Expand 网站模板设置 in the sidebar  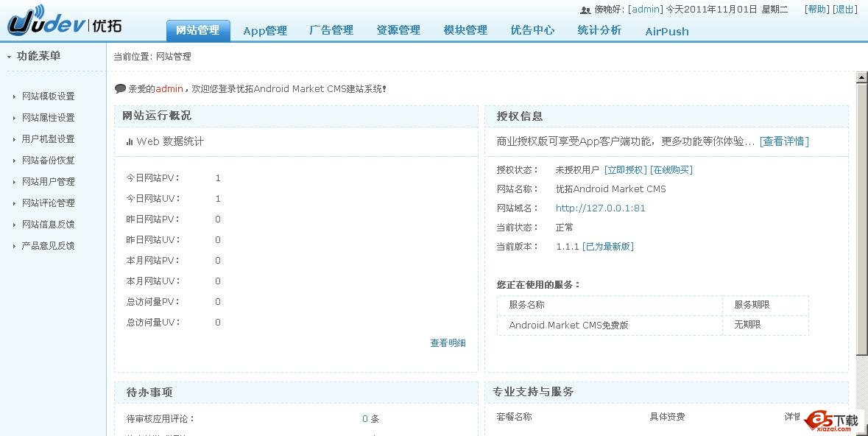tap(48, 96)
